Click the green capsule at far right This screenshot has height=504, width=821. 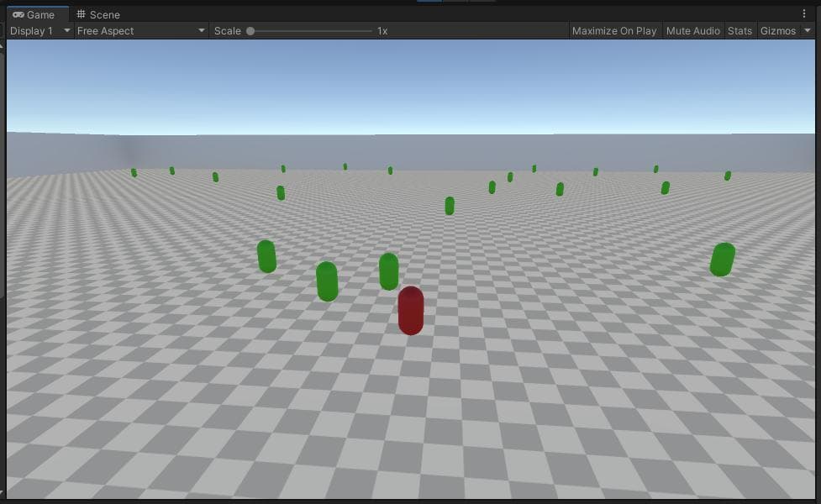point(723,259)
